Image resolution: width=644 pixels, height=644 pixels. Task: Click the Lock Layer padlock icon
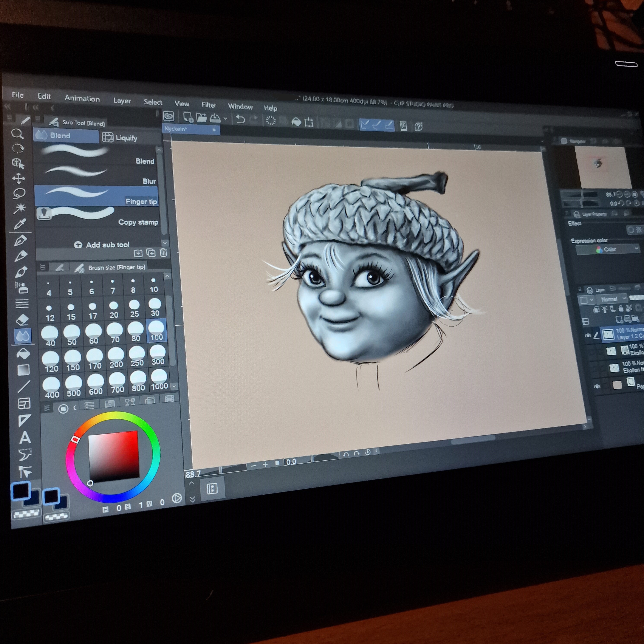621,309
